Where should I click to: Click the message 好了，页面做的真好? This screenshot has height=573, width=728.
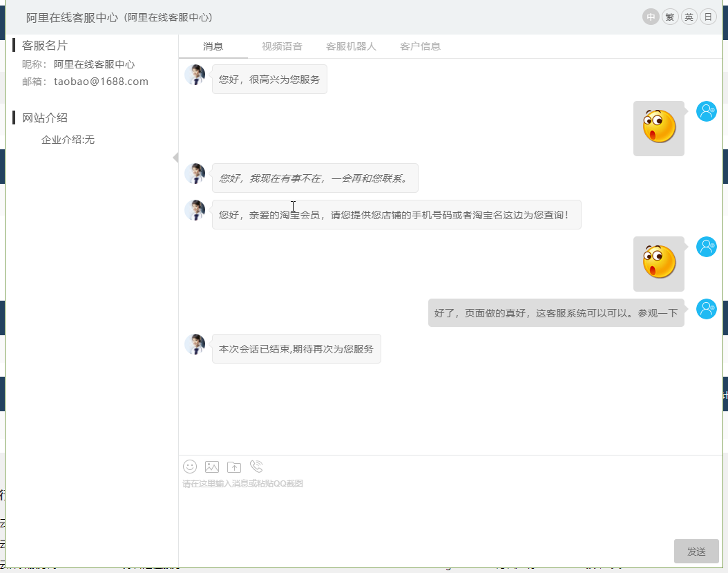(x=556, y=312)
